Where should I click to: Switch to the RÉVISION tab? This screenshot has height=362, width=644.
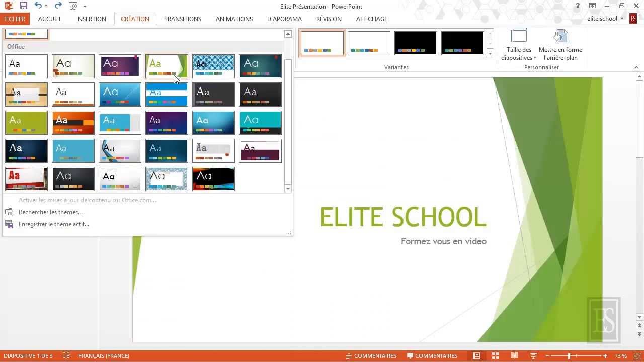[329, 19]
